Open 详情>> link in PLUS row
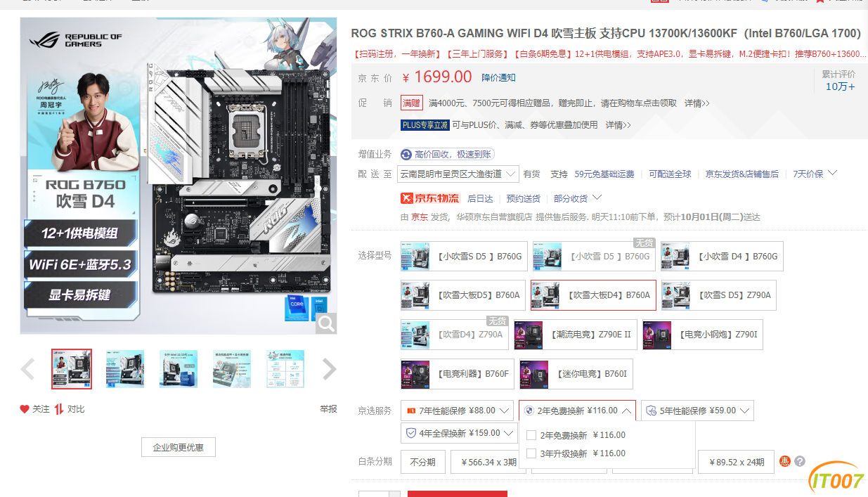The image size is (868, 497). (618, 125)
